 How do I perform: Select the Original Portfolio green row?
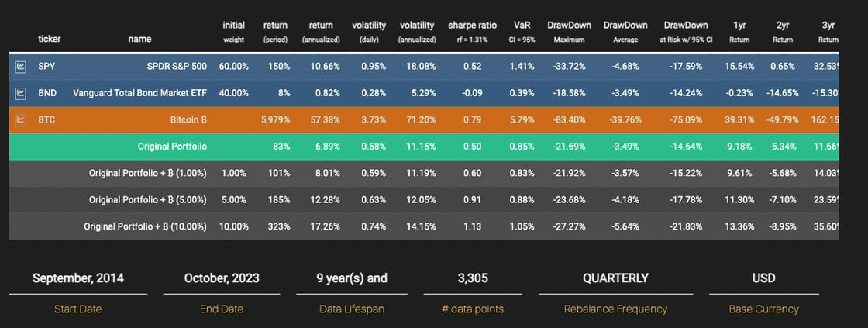(x=172, y=147)
